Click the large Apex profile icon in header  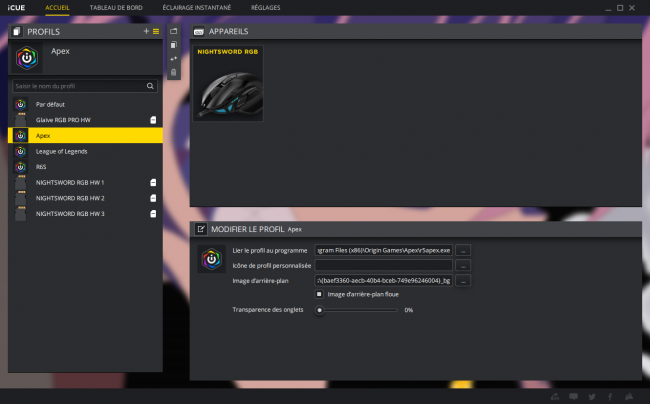coord(27,58)
